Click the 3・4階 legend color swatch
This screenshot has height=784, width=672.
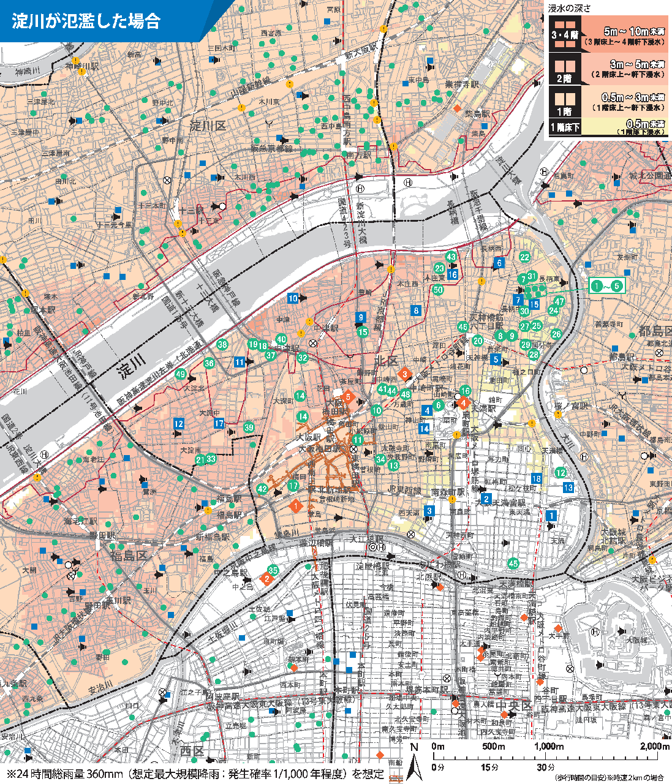tap(564, 36)
